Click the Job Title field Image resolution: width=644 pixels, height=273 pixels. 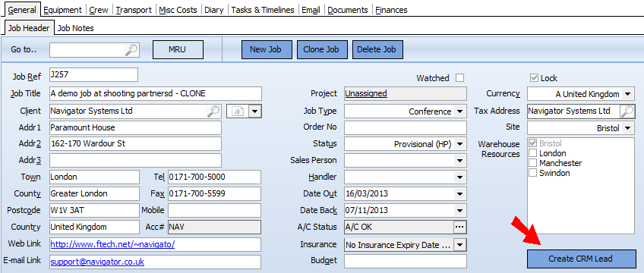[155, 93]
